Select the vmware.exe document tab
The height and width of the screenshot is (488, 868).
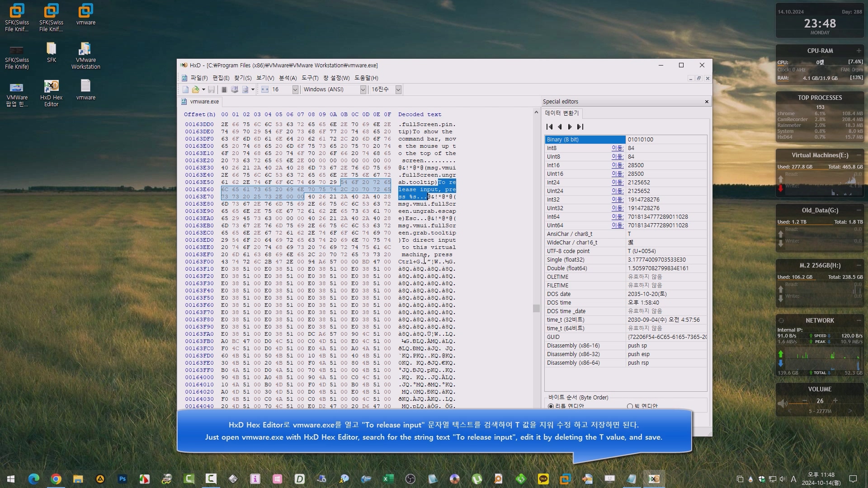201,102
